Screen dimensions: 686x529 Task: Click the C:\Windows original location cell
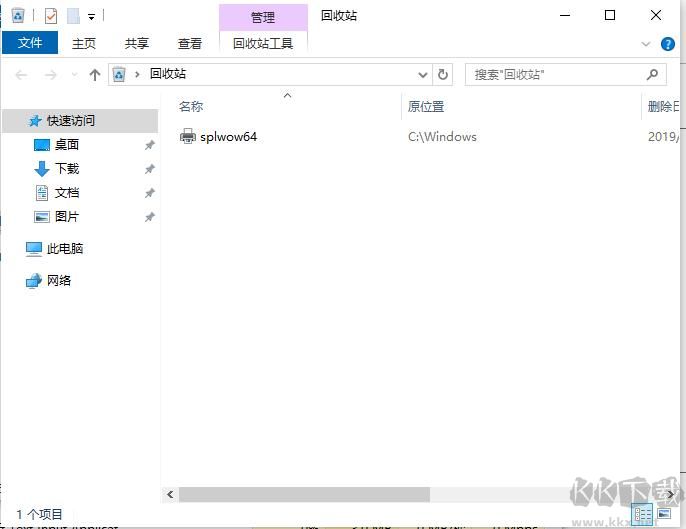[x=442, y=137]
